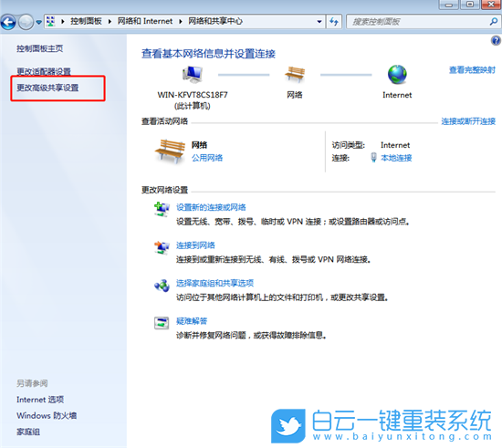Click the large bench icon of active network
Image resolution: width=502 pixels, height=448 pixels.
click(170, 151)
